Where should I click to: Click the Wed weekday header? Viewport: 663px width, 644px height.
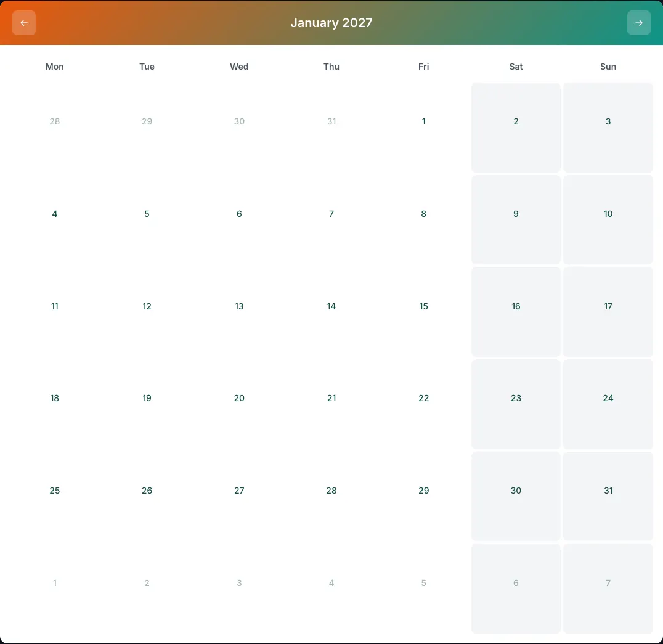click(x=239, y=67)
